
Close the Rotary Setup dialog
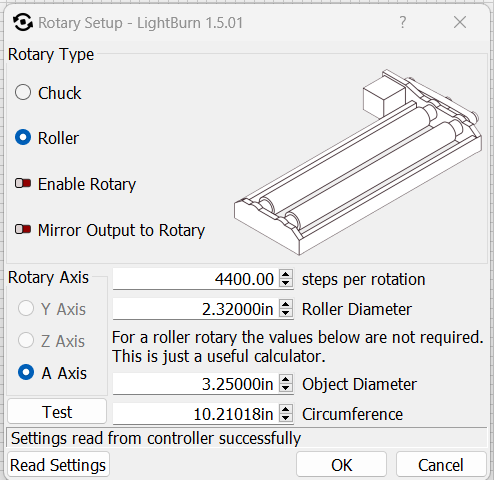tap(460, 22)
